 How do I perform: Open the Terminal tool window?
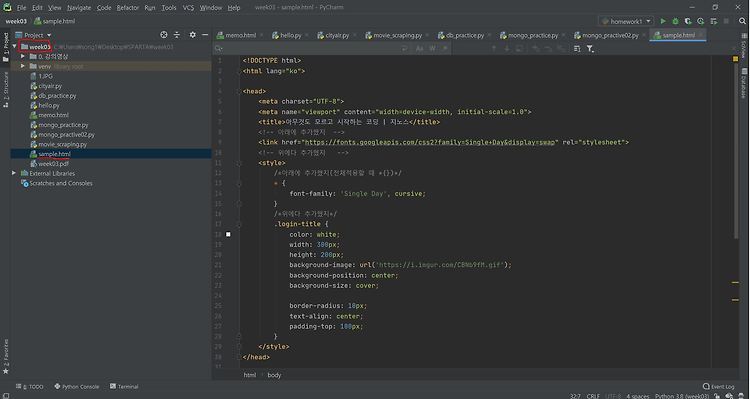tap(124, 387)
